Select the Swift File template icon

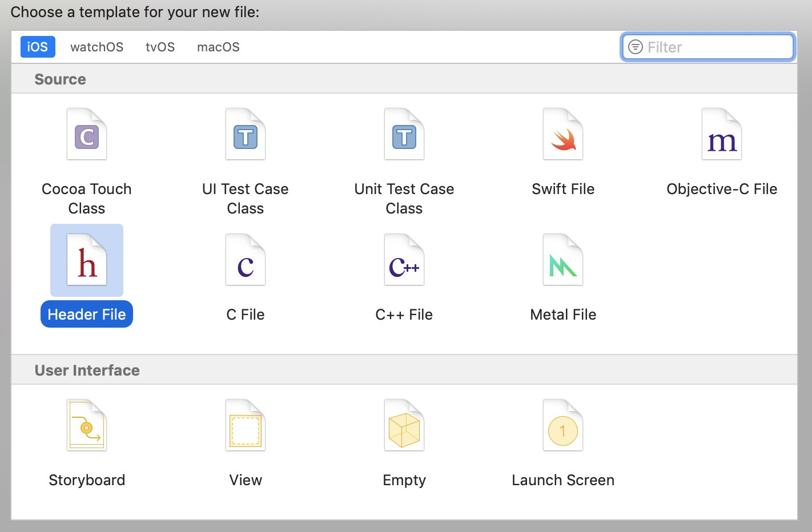coord(563,134)
